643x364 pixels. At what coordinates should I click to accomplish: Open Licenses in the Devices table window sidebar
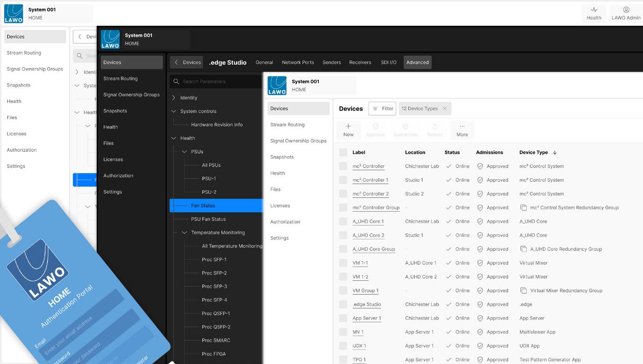tap(280, 206)
